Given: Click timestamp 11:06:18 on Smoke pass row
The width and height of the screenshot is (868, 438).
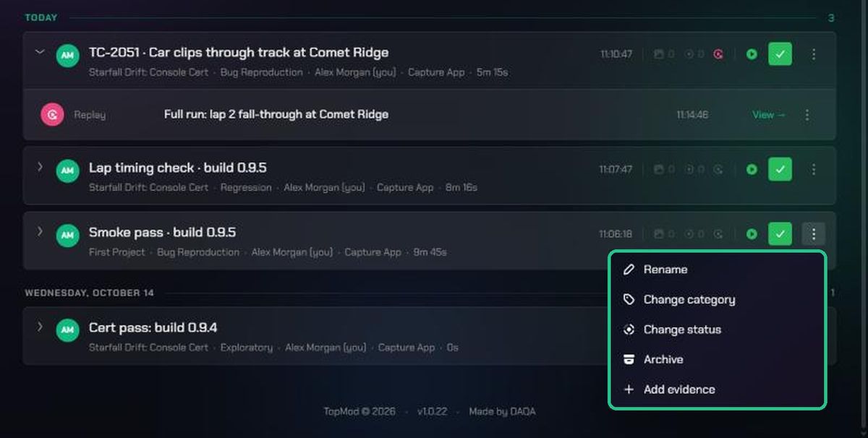Looking at the screenshot, I should pos(616,234).
